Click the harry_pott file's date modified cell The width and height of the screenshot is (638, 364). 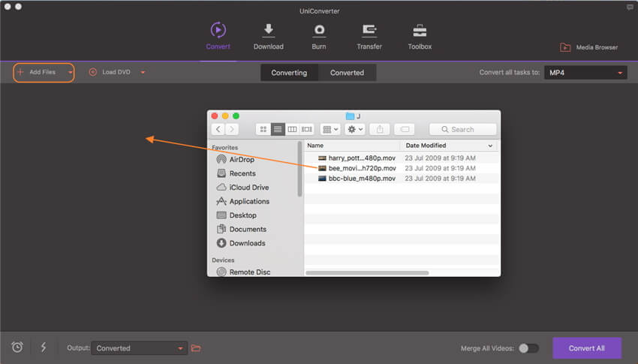coord(441,158)
